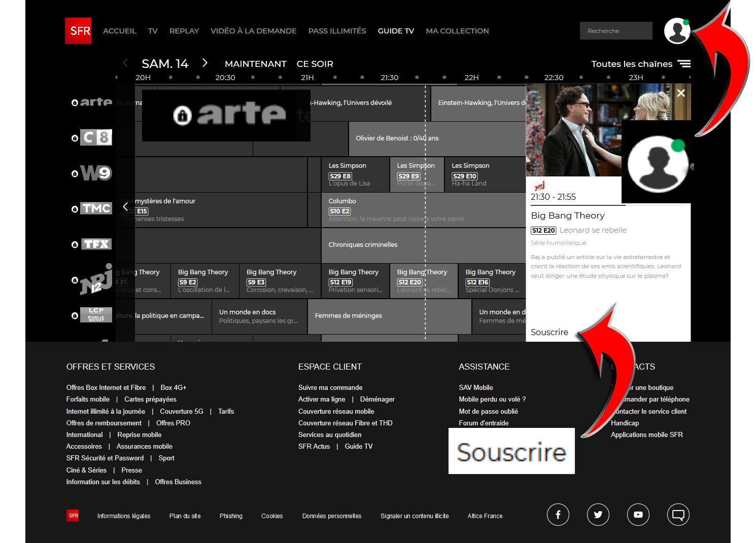Image resolution: width=756 pixels, height=543 pixels.
Task: Select the TMC channel logo
Action: click(96, 208)
